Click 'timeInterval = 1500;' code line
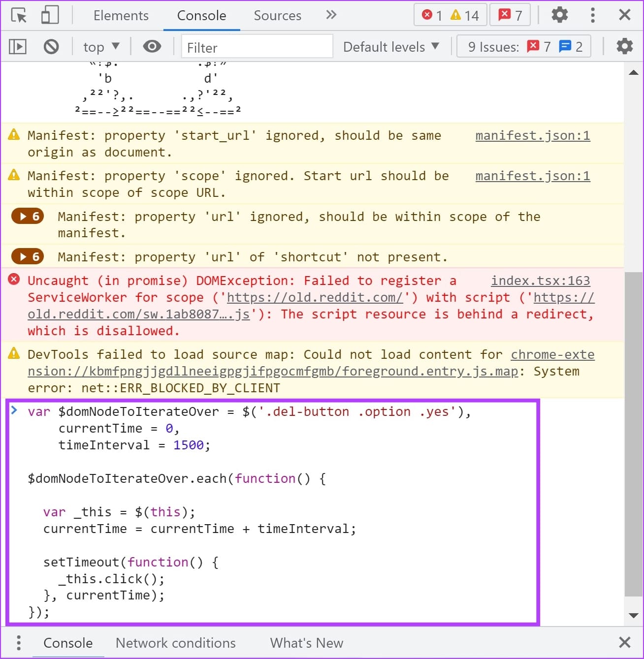The height and width of the screenshot is (659, 644). click(134, 445)
